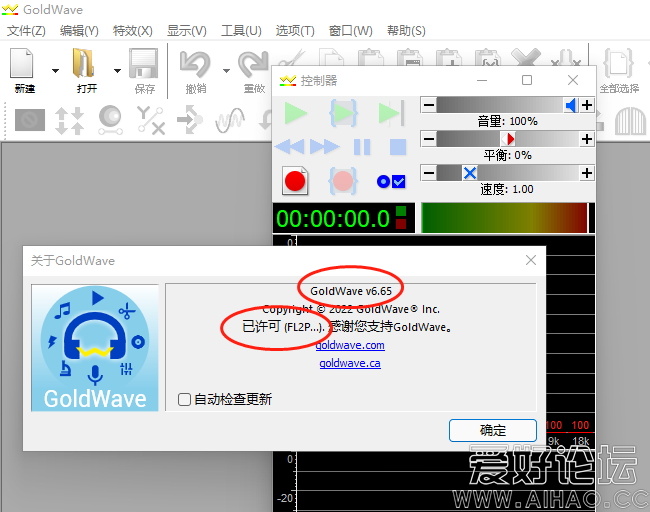This screenshot has height=512, width=650.
Task: Click the up-down arrows volume effect icon
Action: click(70, 121)
